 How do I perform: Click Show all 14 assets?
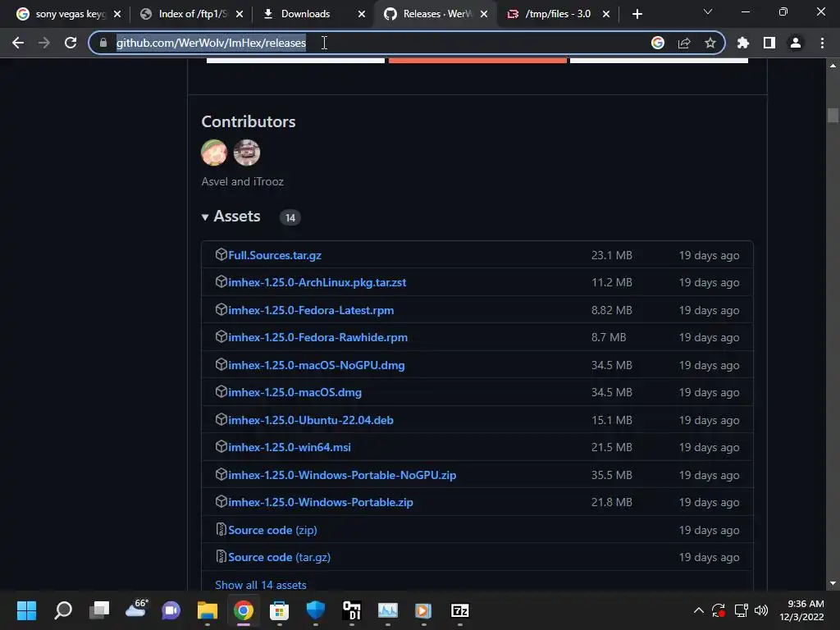pyautogui.click(x=260, y=585)
